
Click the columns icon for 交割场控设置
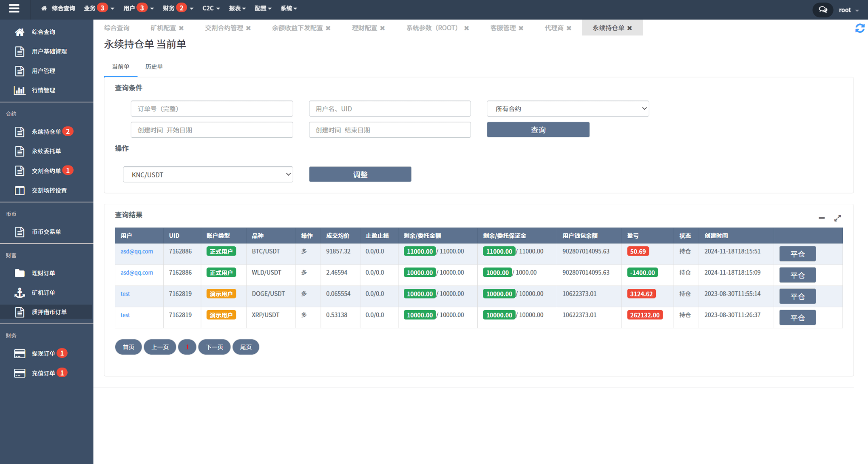[20, 191]
